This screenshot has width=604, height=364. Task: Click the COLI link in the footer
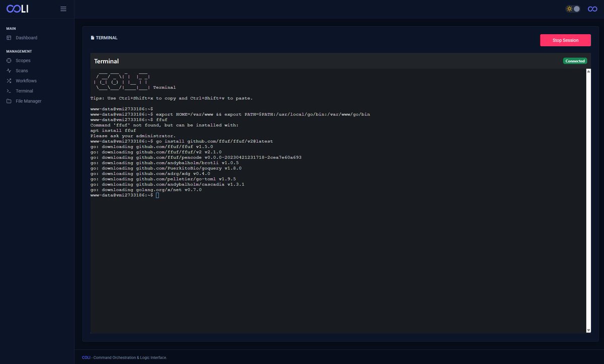pos(86,357)
